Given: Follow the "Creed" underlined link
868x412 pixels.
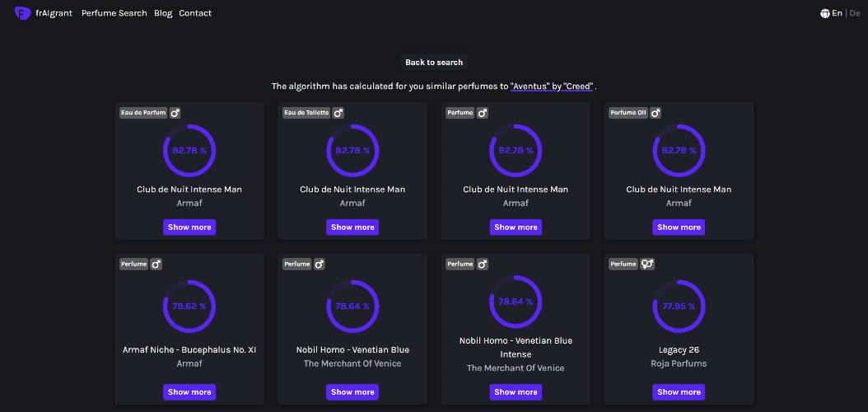Looking at the screenshot, I should 578,87.
